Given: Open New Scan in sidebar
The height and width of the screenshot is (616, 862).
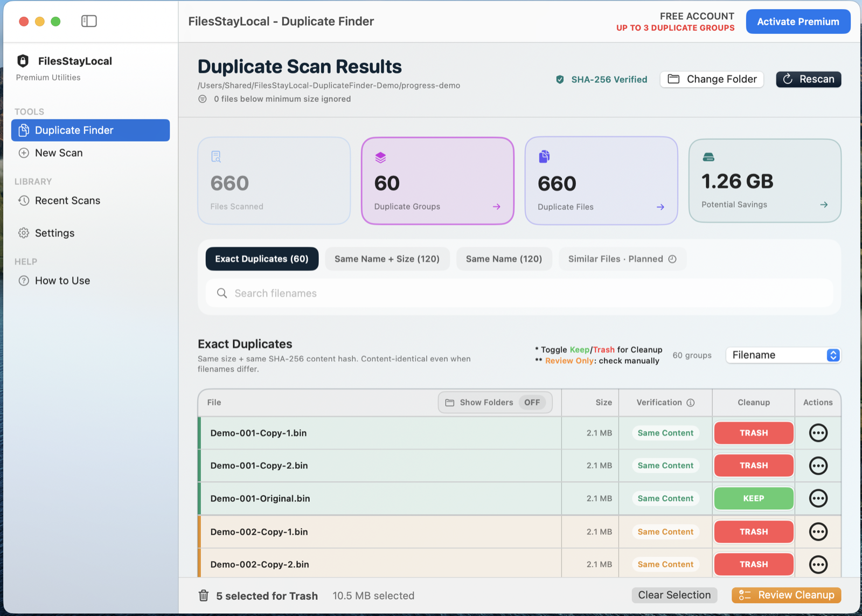Looking at the screenshot, I should click(x=91, y=153).
